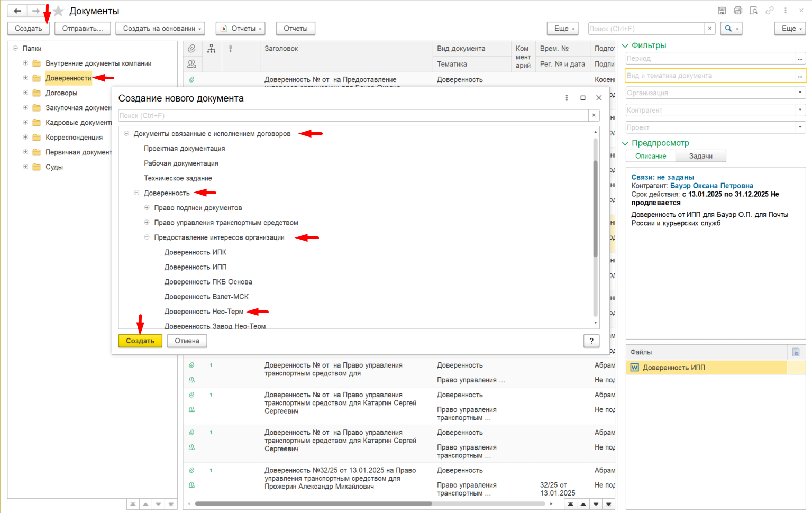Image resolution: width=812 pixels, height=513 pixels.
Task: Clear the dialog search field with the x
Action: (x=594, y=115)
